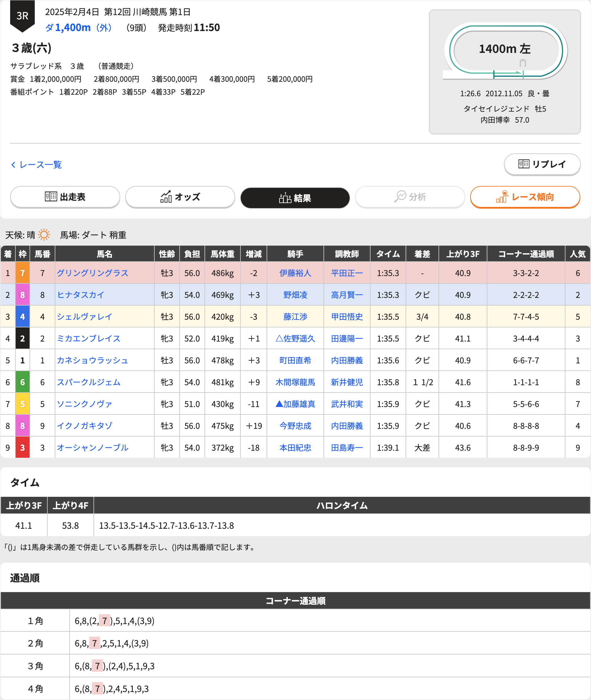This screenshot has width=591, height=700.
Task: Click the black frame 2 swatch
Action: pos(22,338)
